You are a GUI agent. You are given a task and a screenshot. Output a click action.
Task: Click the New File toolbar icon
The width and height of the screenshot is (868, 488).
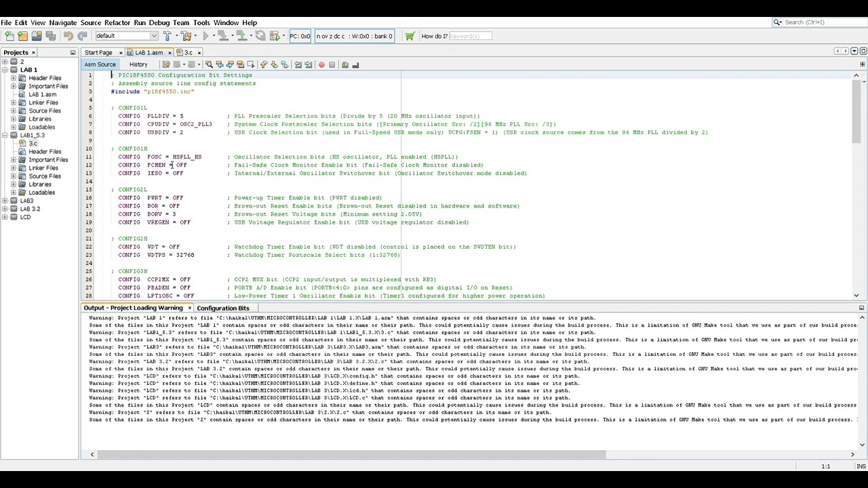click(9, 36)
